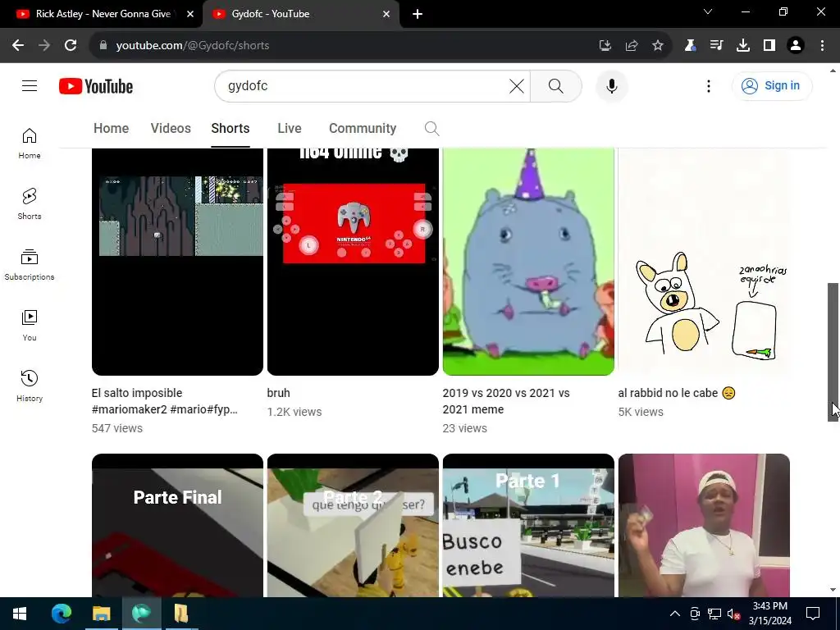The image size is (840, 630).
Task: Play the rabbid drawing short thumbnail
Action: (x=704, y=262)
